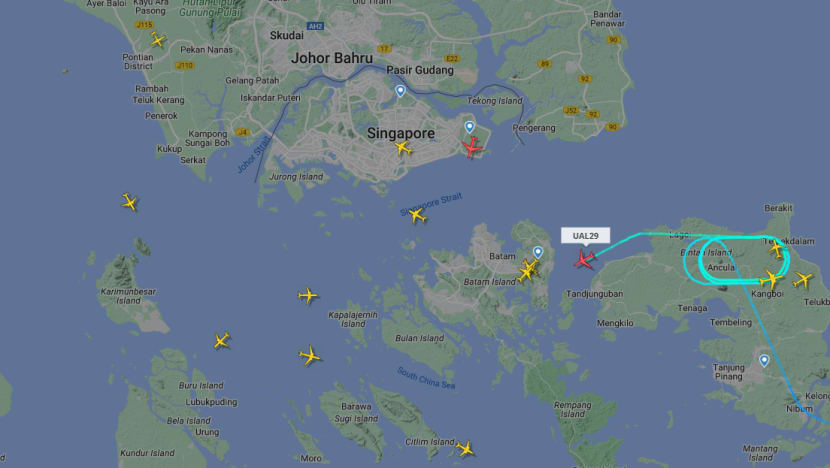Select the yellow plane west of Kapalajernih Island
This screenshot has width=830, height=468.
tap(308, 295)
